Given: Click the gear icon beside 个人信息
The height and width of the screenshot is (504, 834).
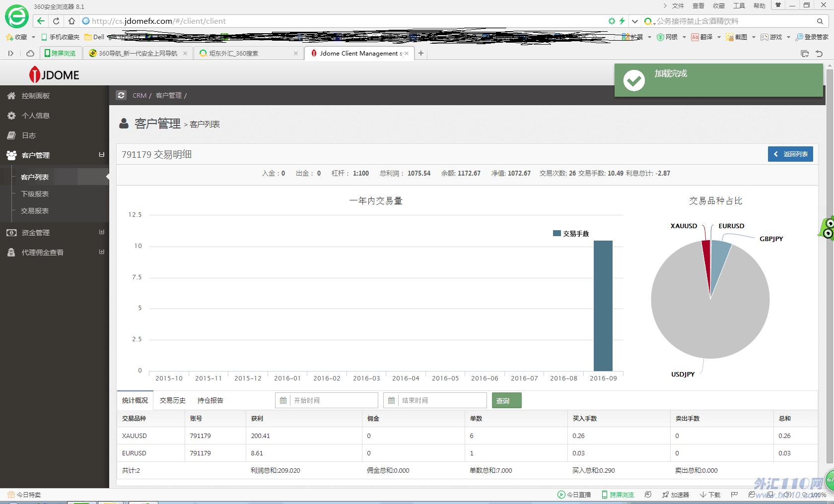Looking at the screenshot, I should point(11,116).
